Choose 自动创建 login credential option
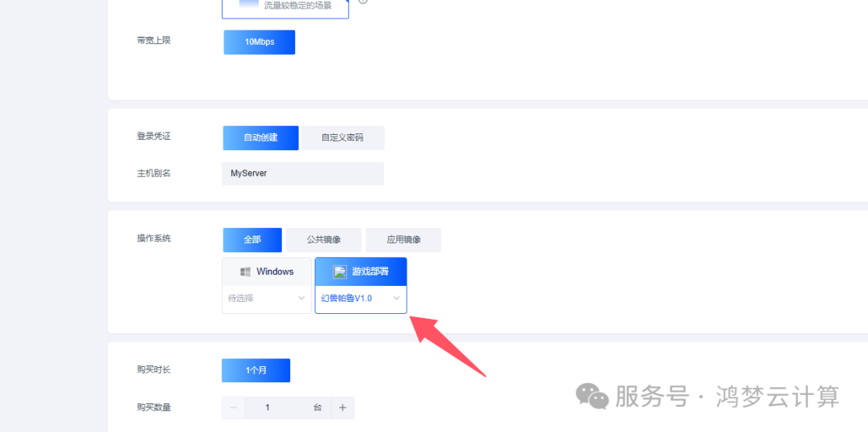Viewport: 868px width, 432px height. click(x=260, y=138)
